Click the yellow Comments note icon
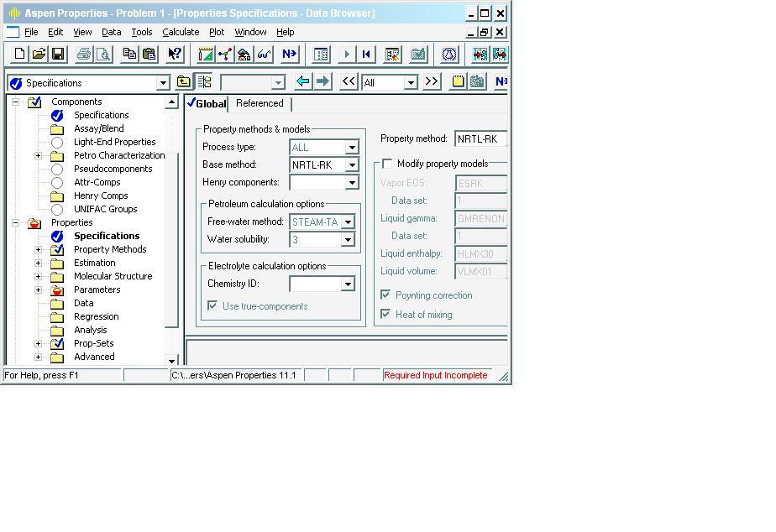 (458, 81)
